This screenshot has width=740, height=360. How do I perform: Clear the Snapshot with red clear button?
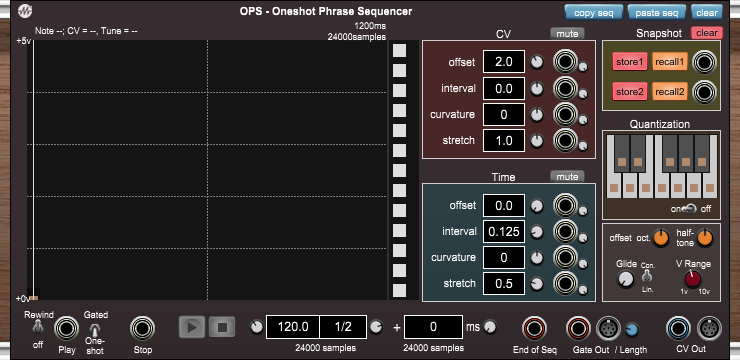[706, 33]
